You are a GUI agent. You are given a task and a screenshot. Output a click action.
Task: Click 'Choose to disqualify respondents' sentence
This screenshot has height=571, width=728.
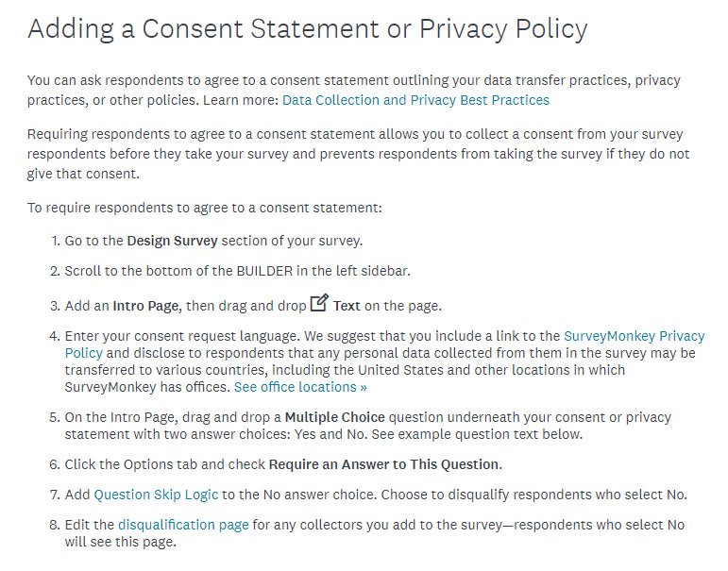click(533, 495)
